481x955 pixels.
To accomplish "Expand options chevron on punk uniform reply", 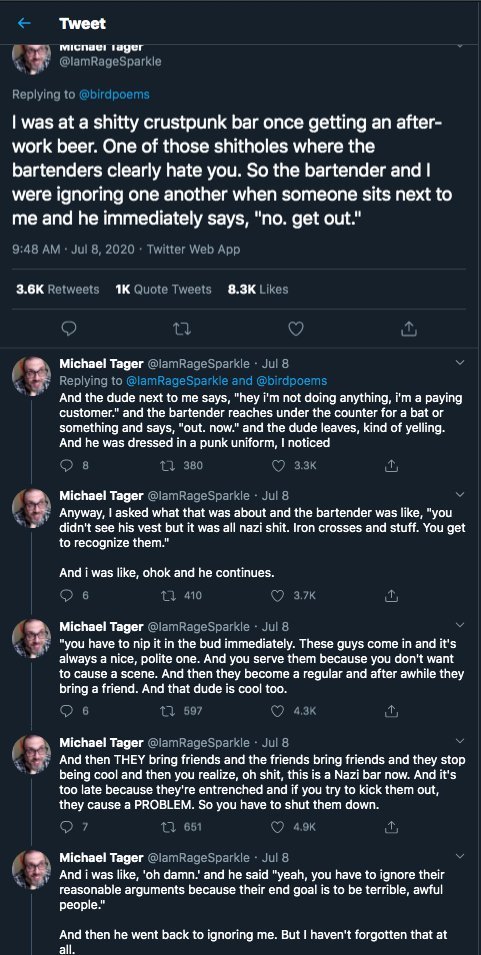I will click(x=460, y=364).
